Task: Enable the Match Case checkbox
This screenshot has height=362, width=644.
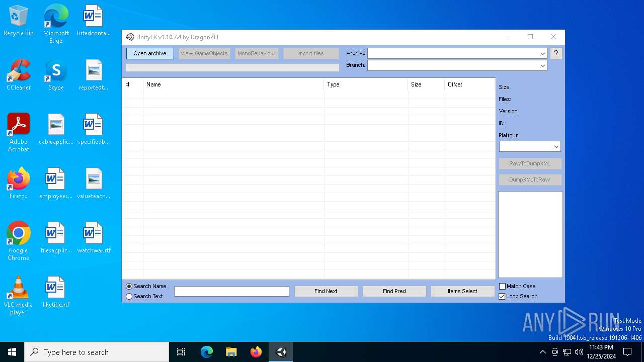Action: pyautogui.click(x=502, y=286)
